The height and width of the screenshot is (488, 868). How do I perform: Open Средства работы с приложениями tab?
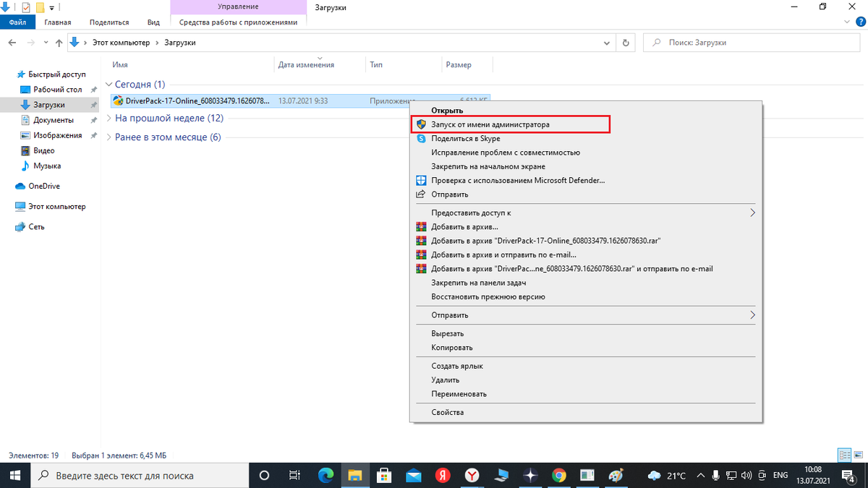pyautogui.click(x=239, y=22)
